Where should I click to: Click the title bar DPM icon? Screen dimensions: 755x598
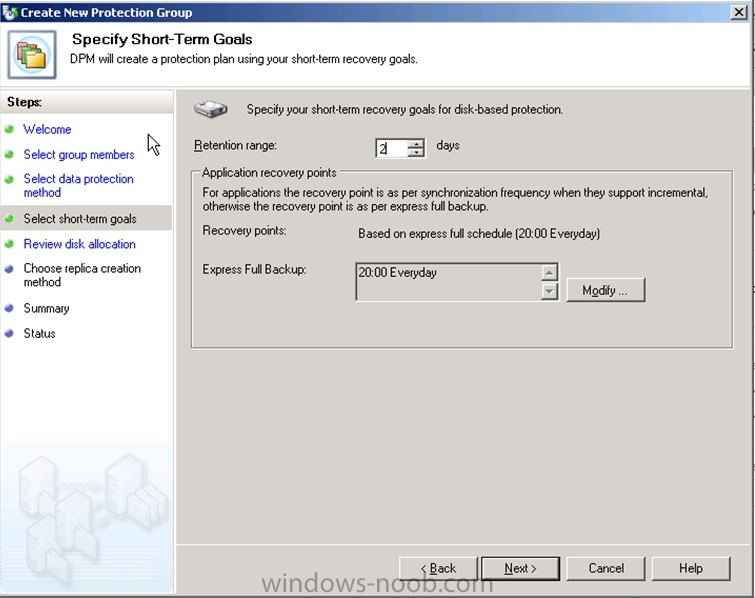pos(10,13)
